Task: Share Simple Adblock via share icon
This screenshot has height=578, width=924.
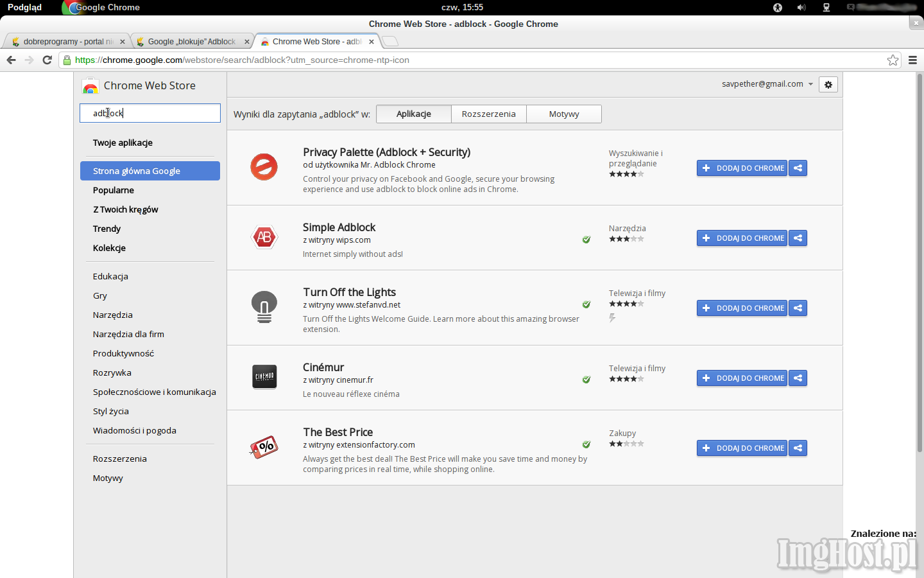Action: [x=798, y=238]
